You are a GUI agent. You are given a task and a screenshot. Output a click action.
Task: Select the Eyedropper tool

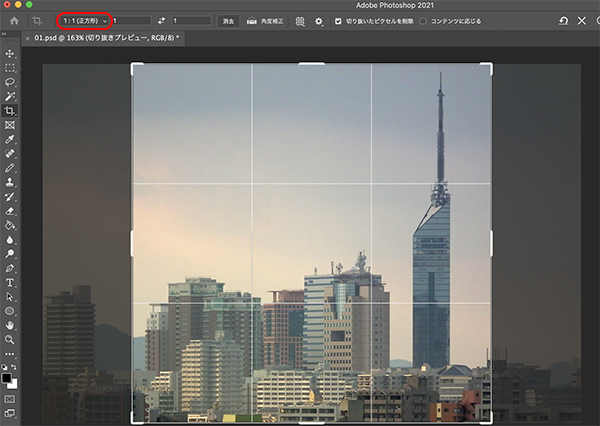[10, 140]
